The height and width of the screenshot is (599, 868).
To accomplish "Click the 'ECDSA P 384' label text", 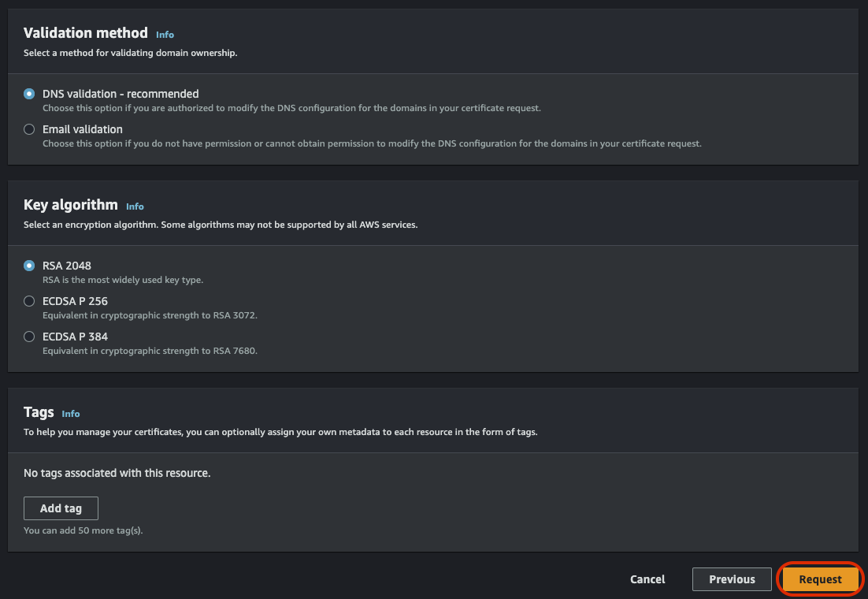I will click(x=76, y=337).
